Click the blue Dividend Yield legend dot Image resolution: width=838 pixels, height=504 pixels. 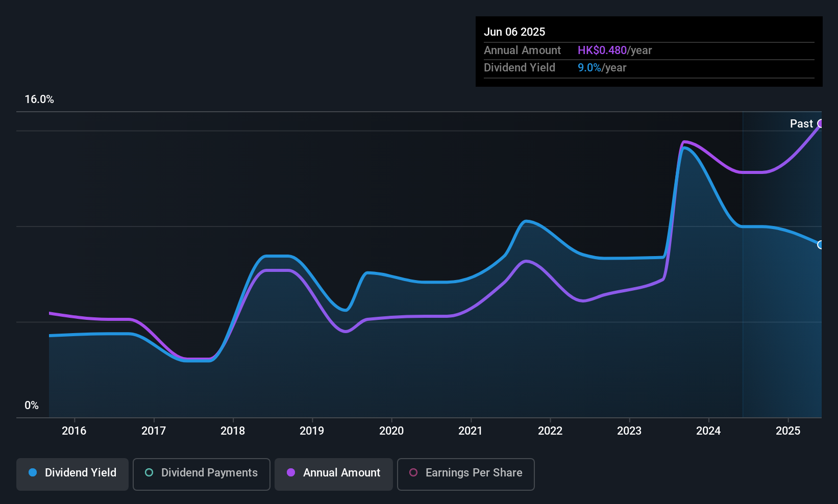[x=33, y=472]
